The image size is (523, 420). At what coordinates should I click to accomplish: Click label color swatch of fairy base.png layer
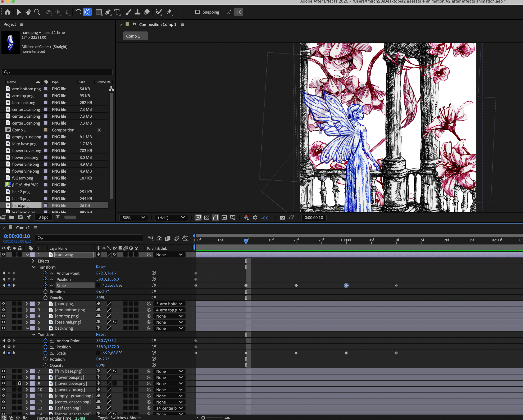click(x=32, y=371)
